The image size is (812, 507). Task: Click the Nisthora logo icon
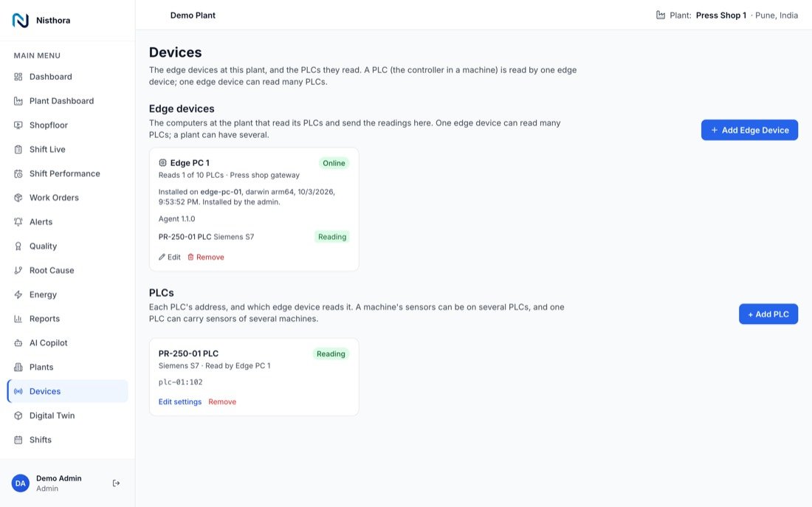click(20, 20)
